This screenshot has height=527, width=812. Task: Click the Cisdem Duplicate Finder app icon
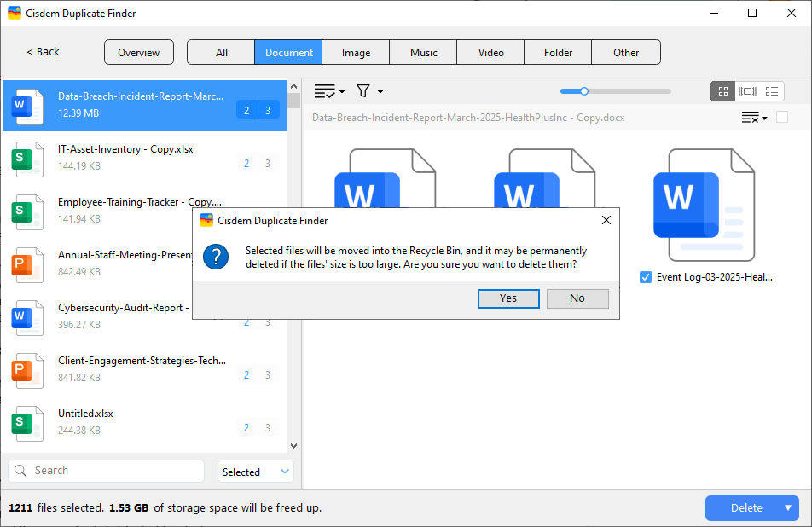coord(206,220)
